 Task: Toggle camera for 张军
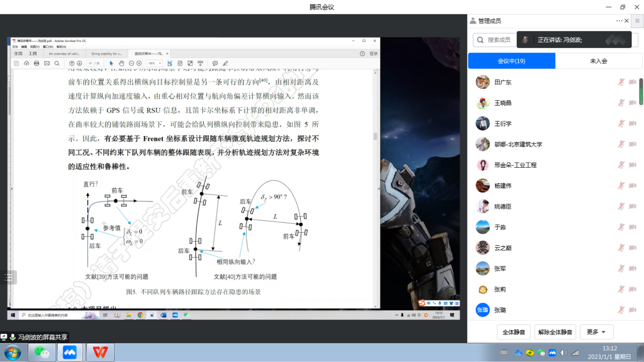(632, 268)
